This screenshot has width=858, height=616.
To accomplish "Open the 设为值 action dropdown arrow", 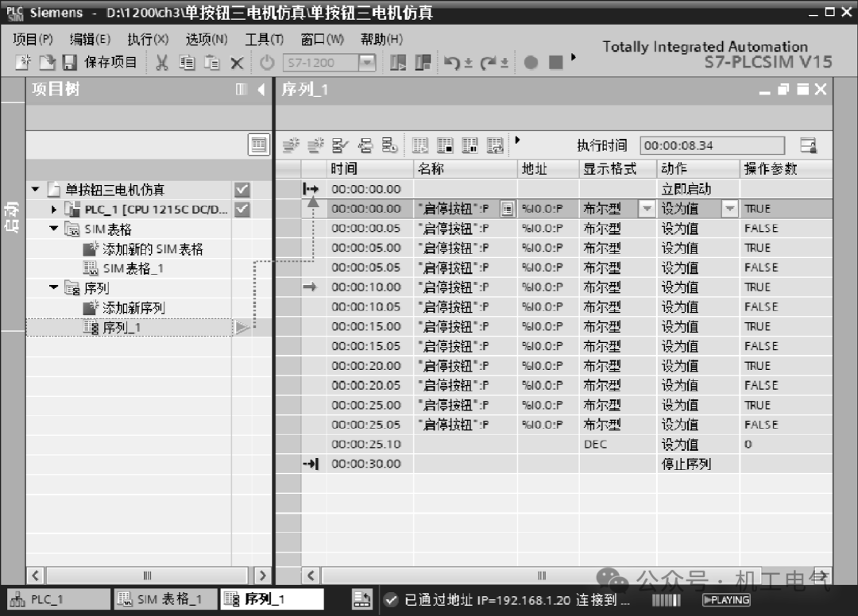I will (x=729, y=209).
